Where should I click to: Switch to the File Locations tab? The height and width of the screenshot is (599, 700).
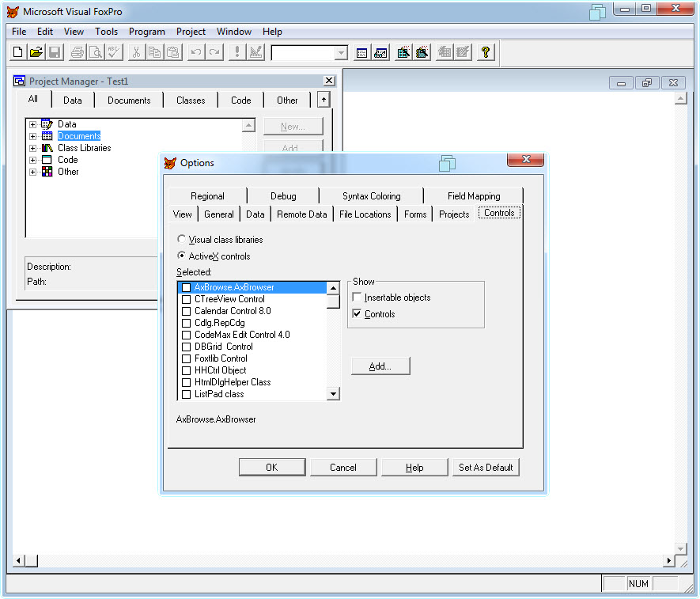tap(365, 214)
